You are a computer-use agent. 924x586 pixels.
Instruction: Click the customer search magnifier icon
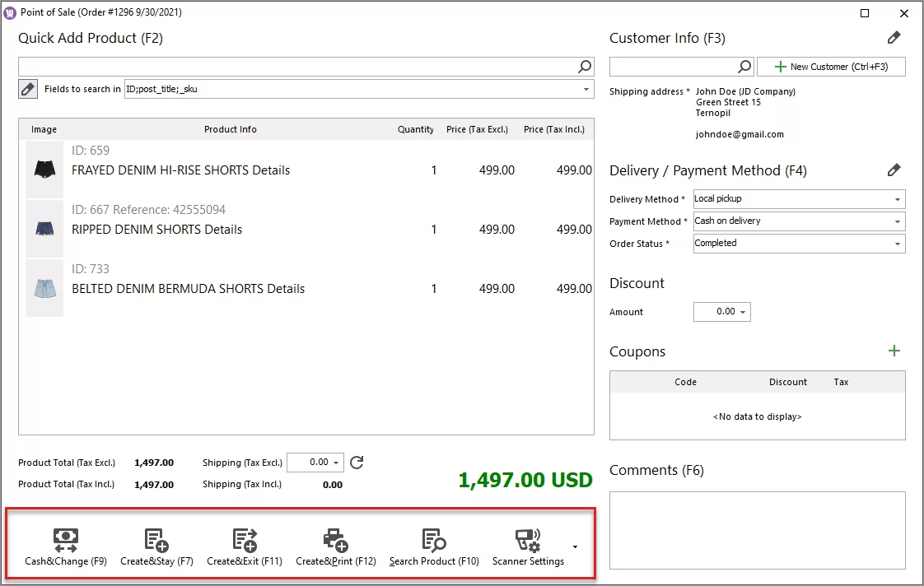point(744,66)
